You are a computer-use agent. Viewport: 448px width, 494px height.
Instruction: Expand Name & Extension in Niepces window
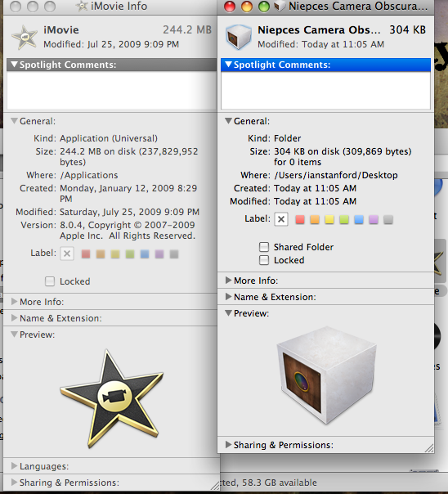pyautogui.click(x=228, y=297)
